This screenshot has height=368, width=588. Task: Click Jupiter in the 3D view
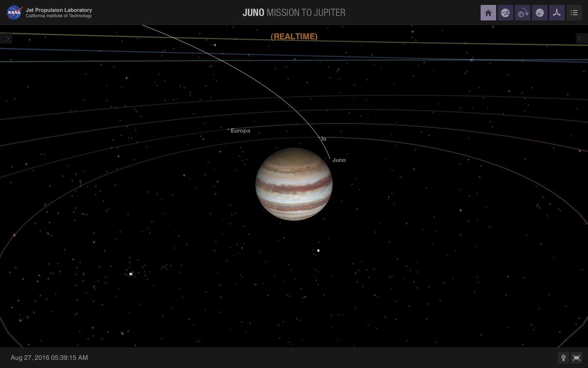click(x=294, y=184)
